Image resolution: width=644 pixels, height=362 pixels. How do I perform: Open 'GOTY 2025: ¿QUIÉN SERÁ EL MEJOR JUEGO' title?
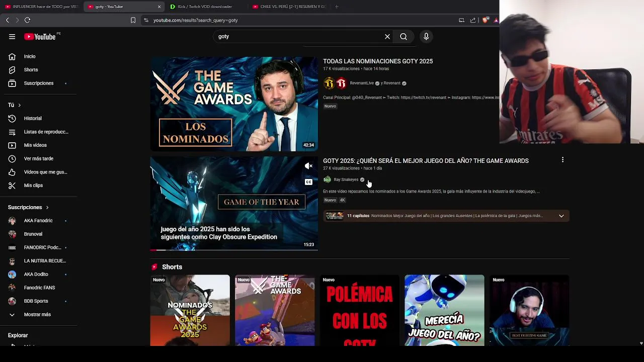point(426,161)
